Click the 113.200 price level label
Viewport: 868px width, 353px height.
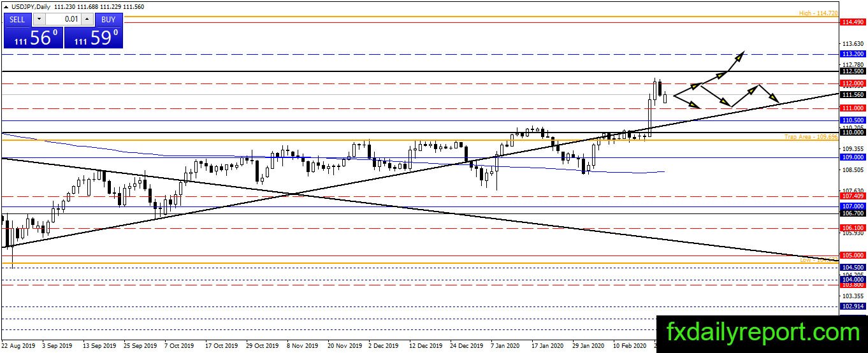[853, 54]
